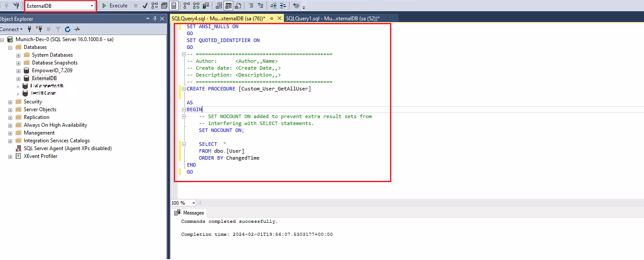Viewport: 644px width, 260px height.
Task: Select Integration Services Catalogs folder
Action: [x=57, y=141]
